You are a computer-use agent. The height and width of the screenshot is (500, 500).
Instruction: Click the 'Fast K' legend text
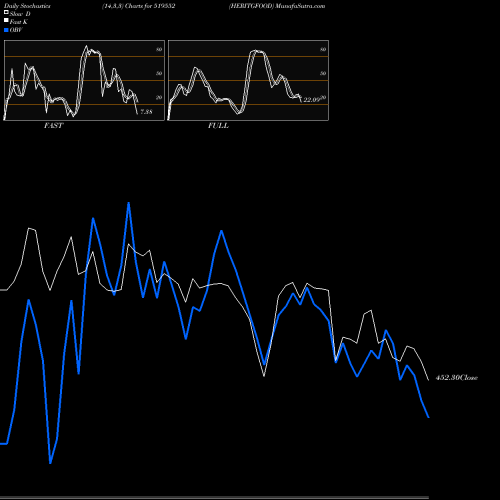19,22
